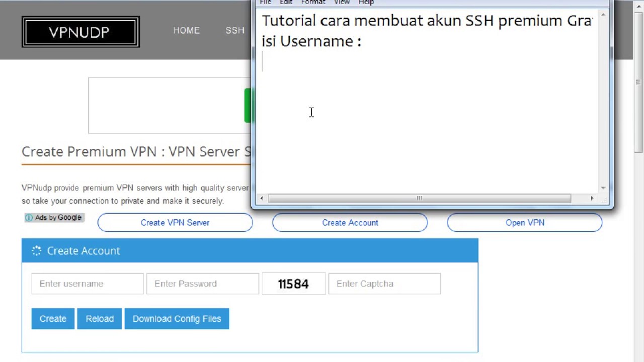Viewport: 644px width, 362px height.
Task: Open the Help menu in Notepad
Action: 366,2
